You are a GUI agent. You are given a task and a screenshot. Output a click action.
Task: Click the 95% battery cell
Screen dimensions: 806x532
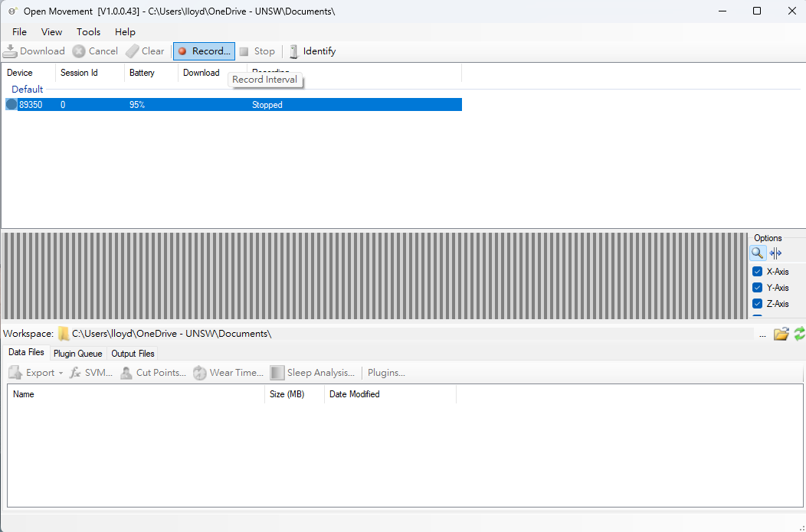pyautogui.click(x=137, y=105)
